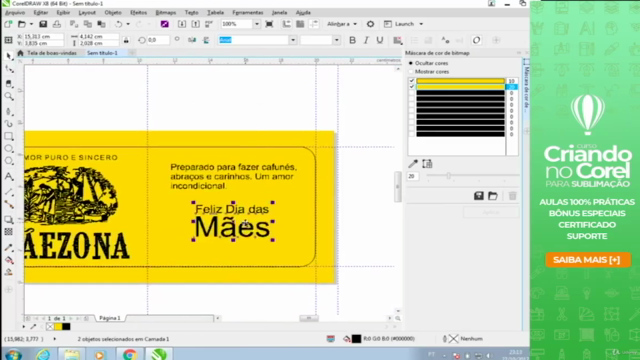The image size is (640, 360).
Task: Check the third mask color checkbox
Action: coord(411,93)
